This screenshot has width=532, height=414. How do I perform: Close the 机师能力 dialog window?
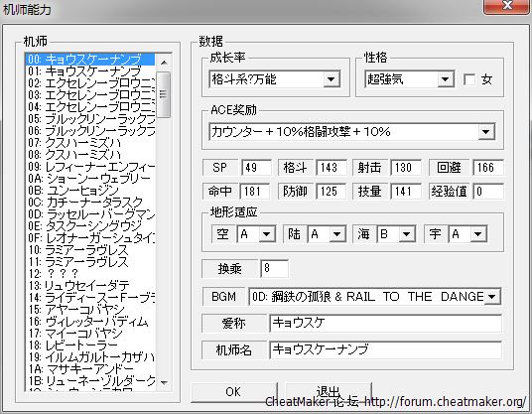[x=507, y=5]
